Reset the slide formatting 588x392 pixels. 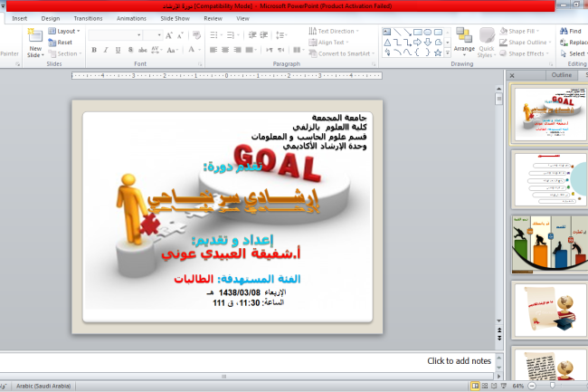(x=61, y=43)
